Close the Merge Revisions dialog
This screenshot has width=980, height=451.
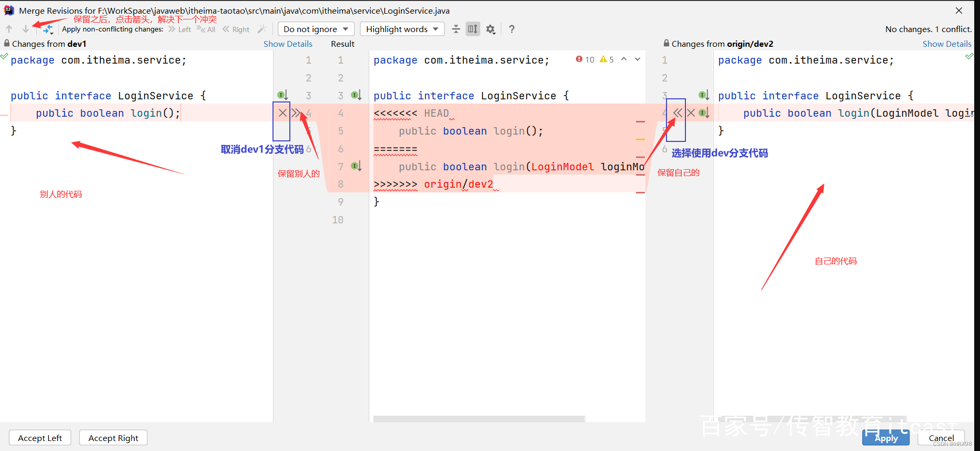(959, 11)
